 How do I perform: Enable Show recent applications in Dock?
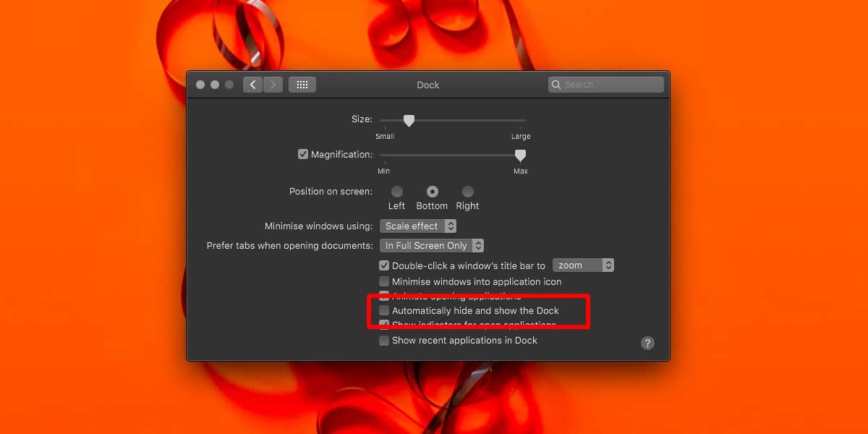[x=384, y=340]
